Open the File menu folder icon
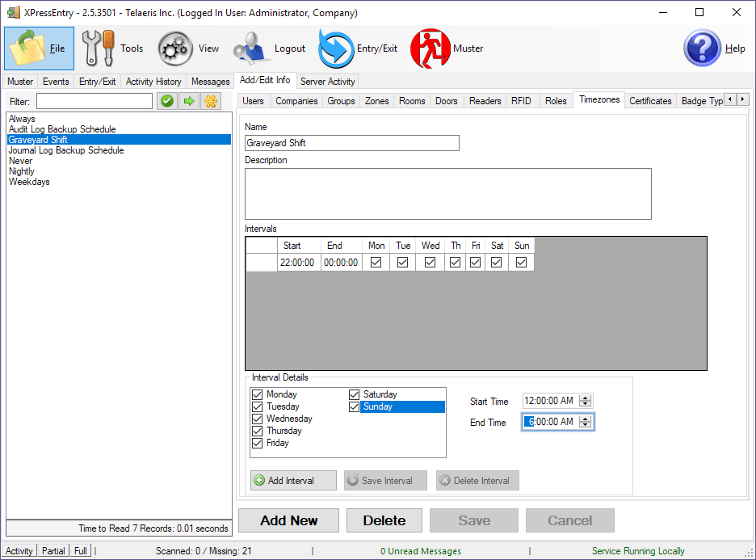 tap(27, 48)
